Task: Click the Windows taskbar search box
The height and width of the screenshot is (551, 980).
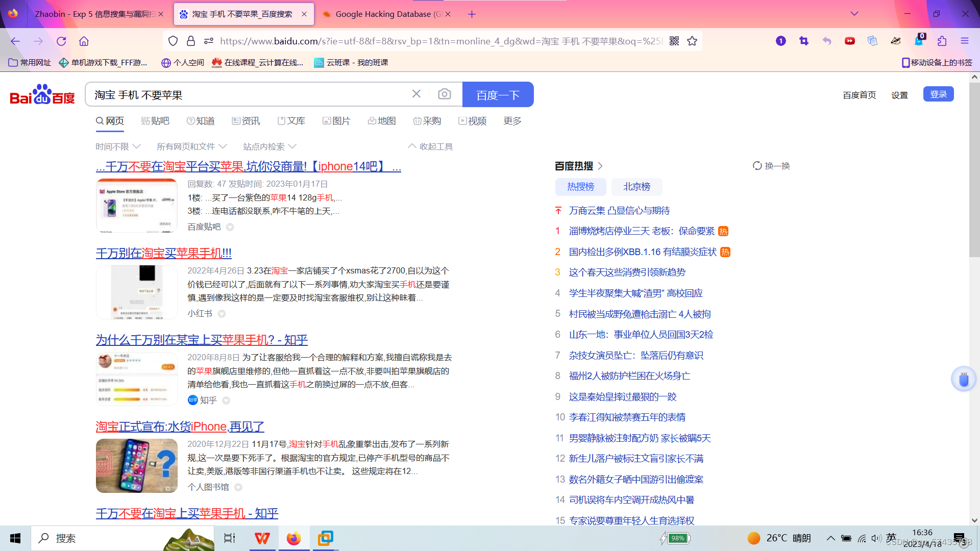Action: pos(122,538)
